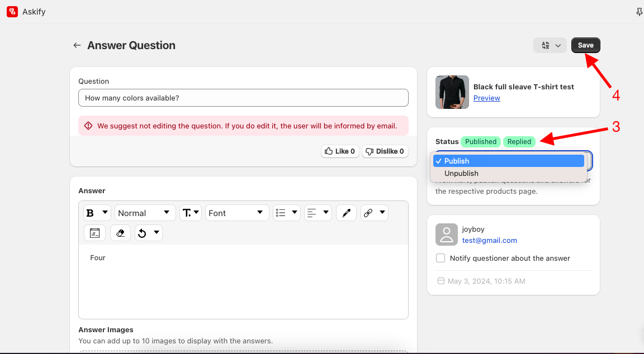Click the calendar icon next to date

point(441,281)
